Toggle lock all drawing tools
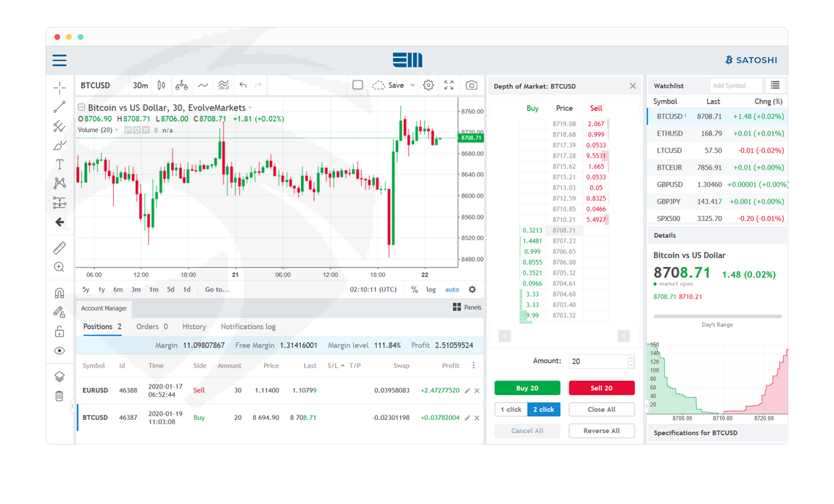This screenshot has height=504, width=834. tap(59, 331)
